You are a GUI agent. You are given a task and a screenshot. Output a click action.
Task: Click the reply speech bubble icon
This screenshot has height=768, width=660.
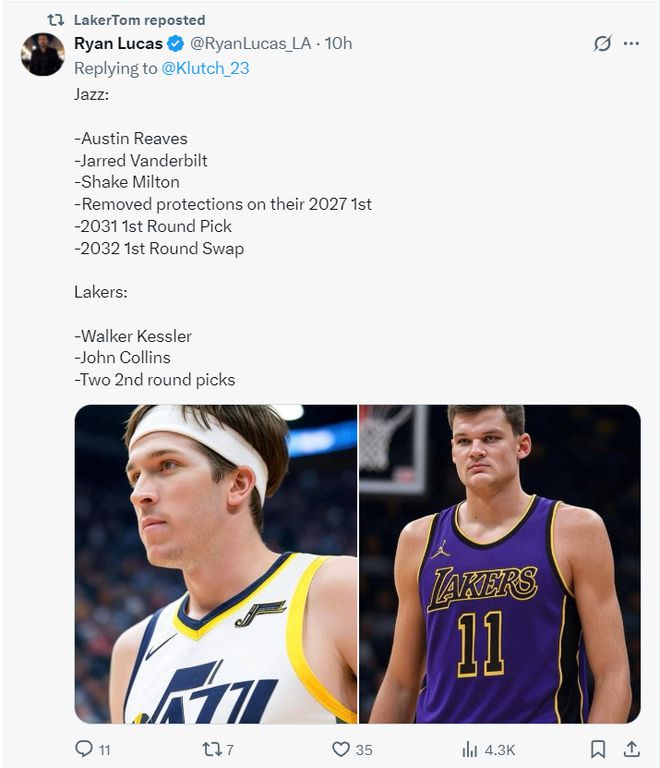(x=85, y=748)
